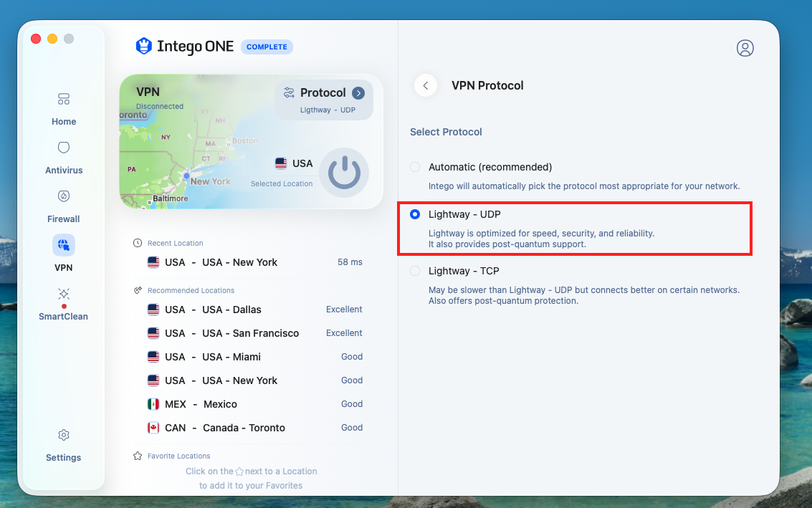This screenshot has height=508, width=812.
Task: Click the Selected Location label
Action: point(282,184)
